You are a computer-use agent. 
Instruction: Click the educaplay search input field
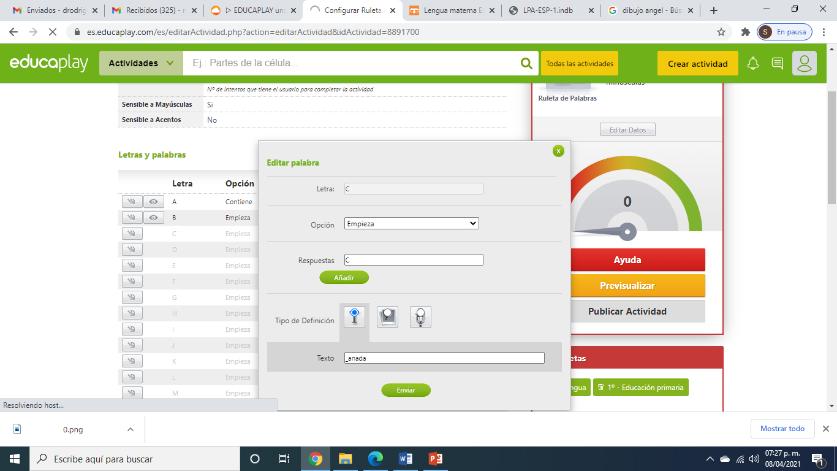(x=352, y=63)
